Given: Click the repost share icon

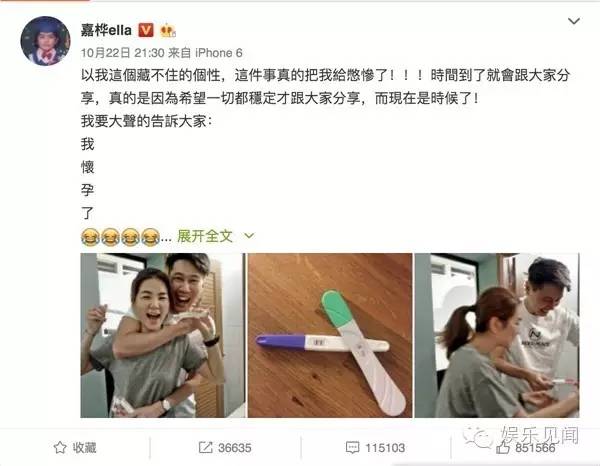Looking at the screenshot, I should [x=205, y=447].
